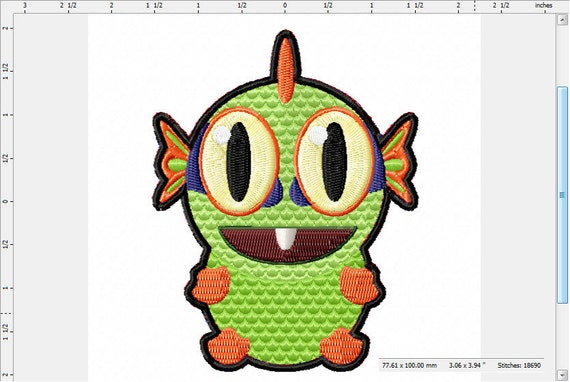
Task: Select the left orange hand
Action: [x=211, y=286]
